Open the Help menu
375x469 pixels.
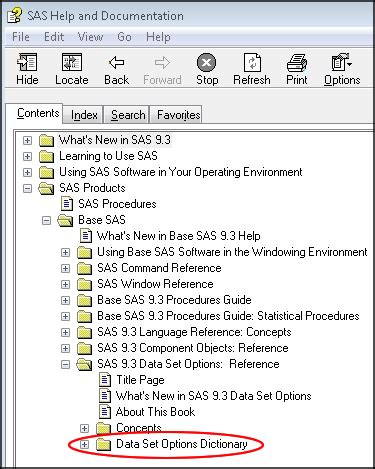point(158,37)
